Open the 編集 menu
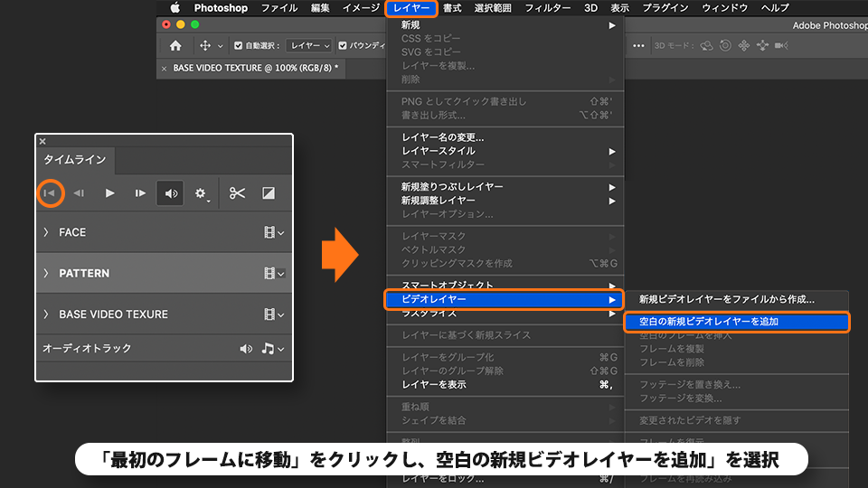Image resolution: width=868 pixels, height=488 pixels. pos(320,8)
